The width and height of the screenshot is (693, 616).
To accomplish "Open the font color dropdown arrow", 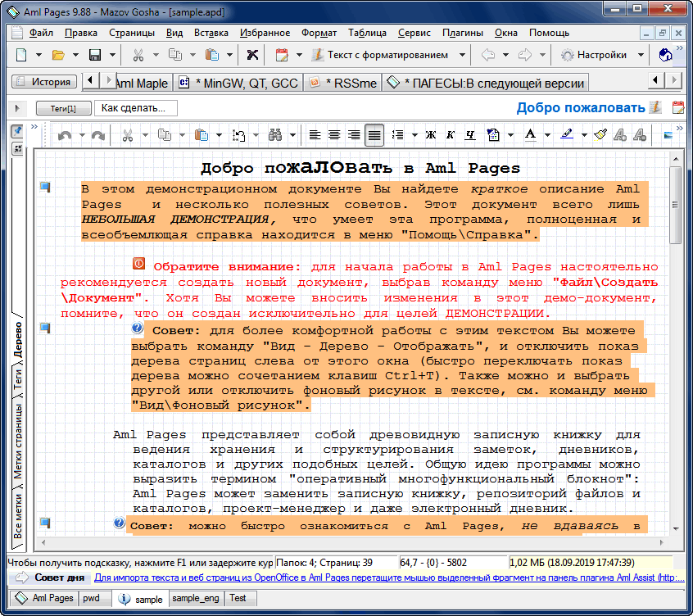I will tap(547, 135).
